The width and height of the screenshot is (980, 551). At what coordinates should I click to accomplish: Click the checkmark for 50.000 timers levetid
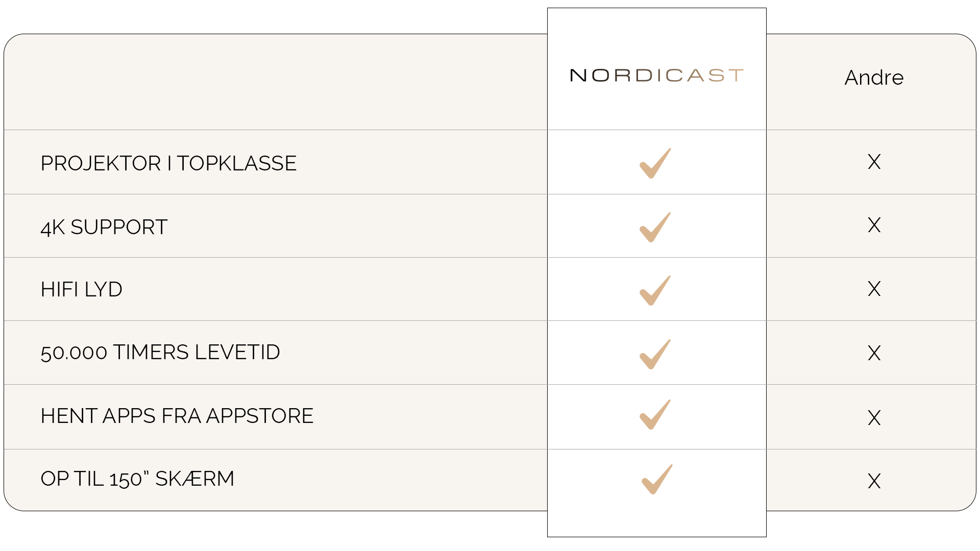tap(655, 354)
